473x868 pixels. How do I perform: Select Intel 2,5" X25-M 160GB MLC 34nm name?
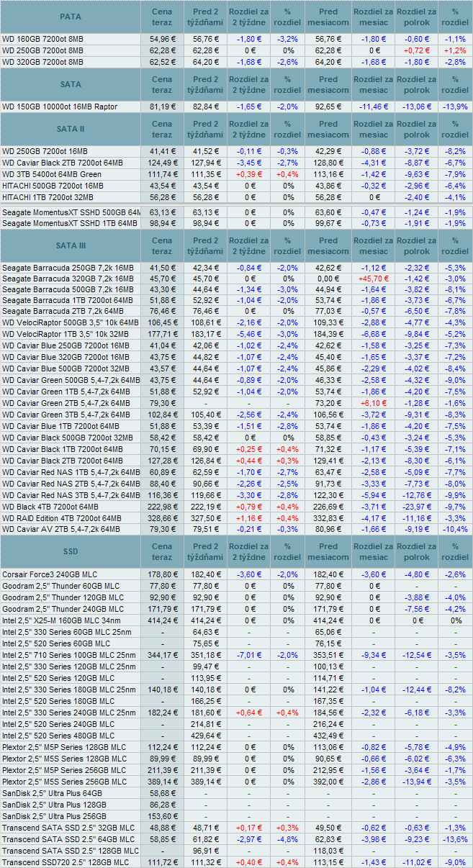[x=60, y=620]
